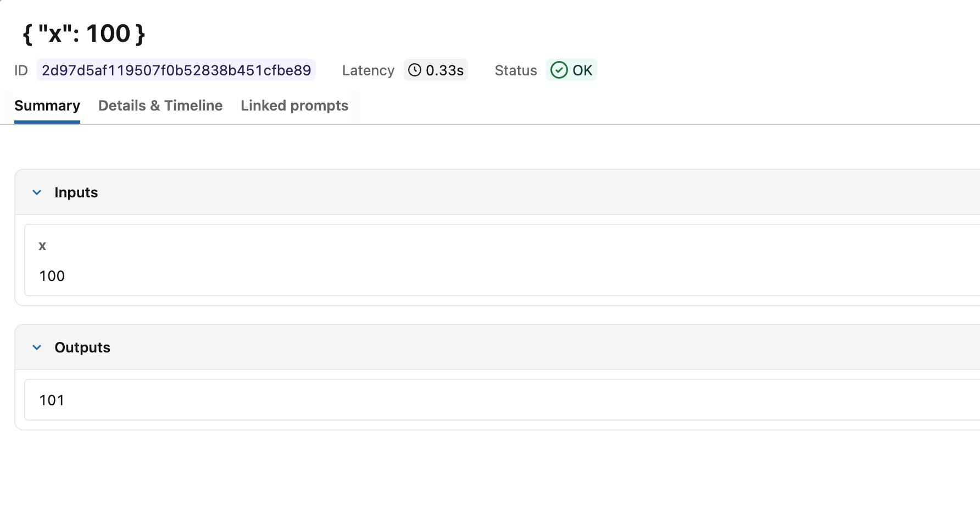Click the clock icon next to Latency

415,70
